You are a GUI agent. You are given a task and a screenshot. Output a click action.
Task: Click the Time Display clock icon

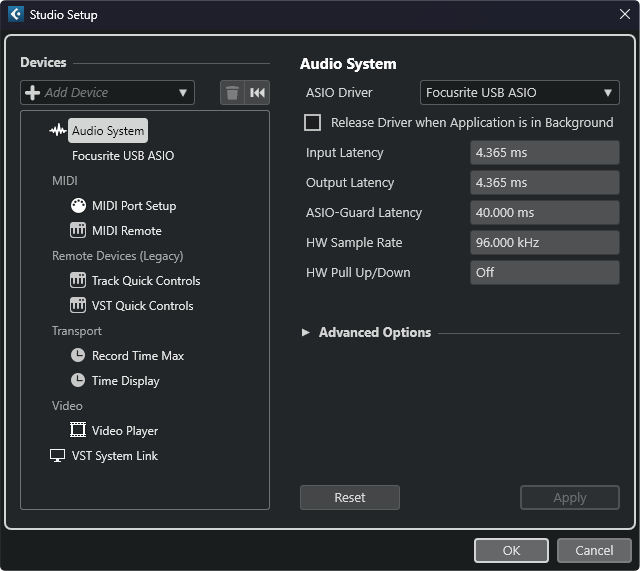point(78,380)
